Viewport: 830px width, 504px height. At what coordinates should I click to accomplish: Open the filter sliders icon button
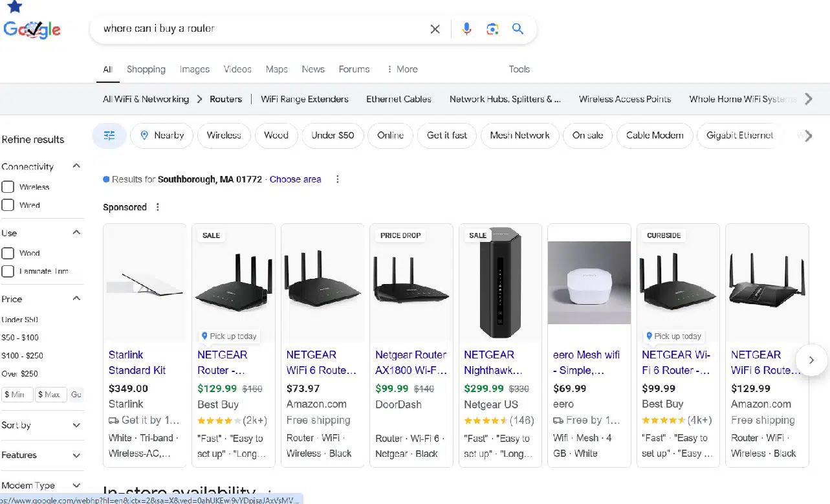109,135
